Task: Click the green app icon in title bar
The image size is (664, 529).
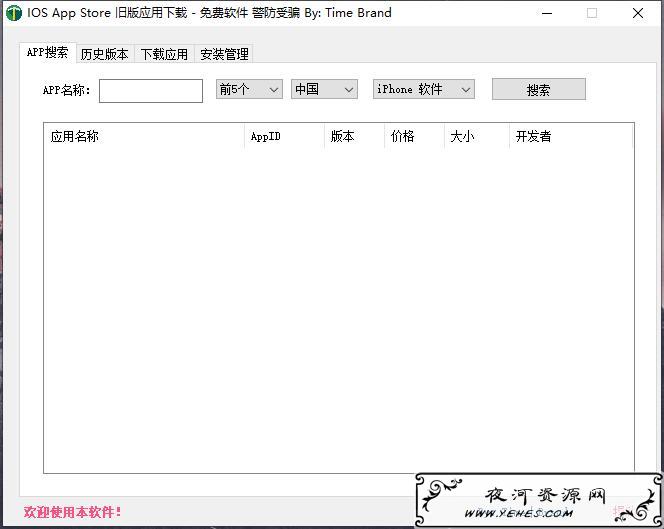Action: tap(14, 13)
